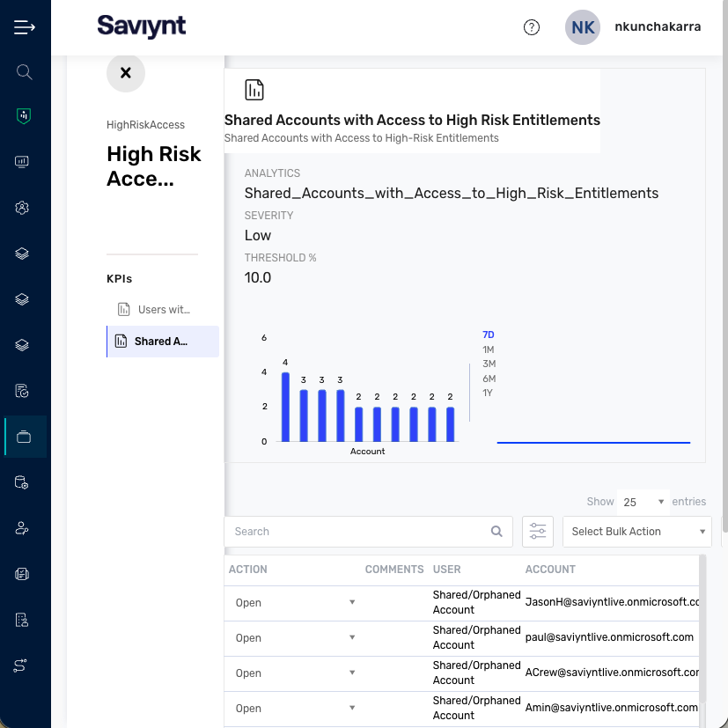Open the monitor chart dashboard icon
Image resolution: width=728 pixels, height=728 pixels.
tap(22, 162)
